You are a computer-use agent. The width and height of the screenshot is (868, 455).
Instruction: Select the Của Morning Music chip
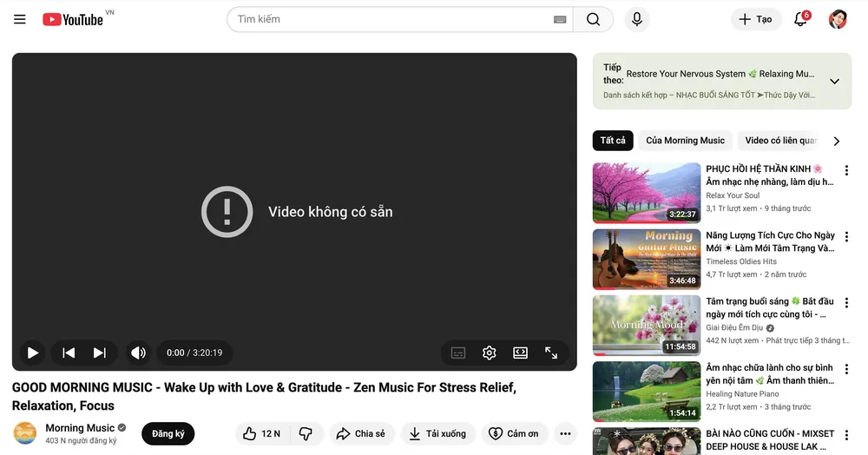685,141
